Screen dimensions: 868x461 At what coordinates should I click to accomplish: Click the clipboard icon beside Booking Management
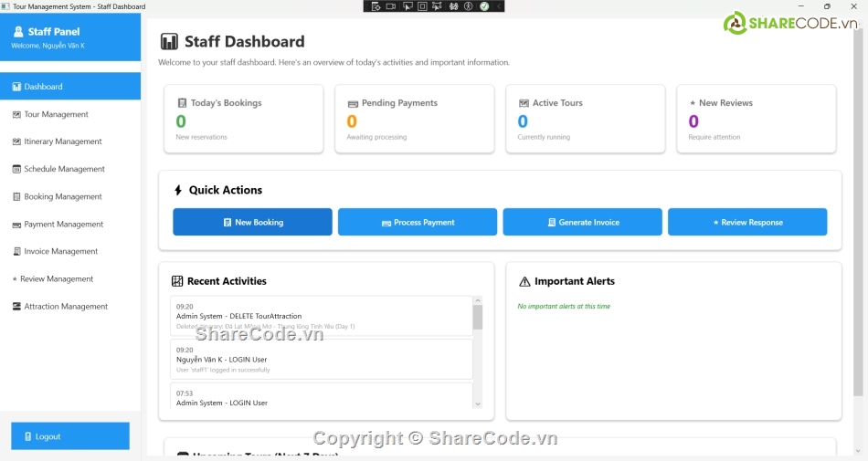click(x=16, y=197)
